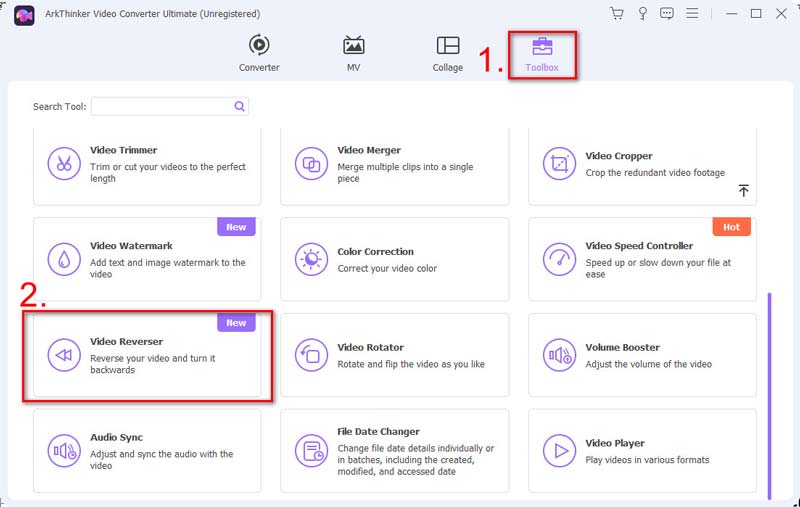Click "Merge multiple clips into a single" text
800x507 pixels.
(x=405, y=172)
